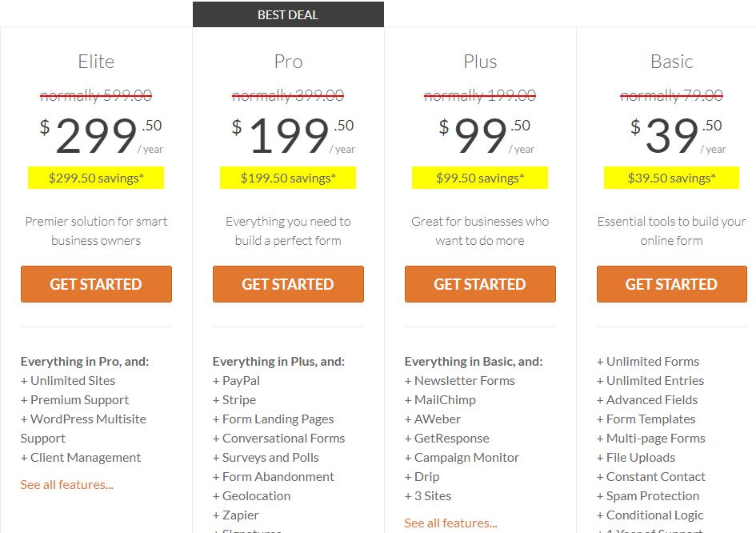Select the Plus plan heading

tap(480, 62)
